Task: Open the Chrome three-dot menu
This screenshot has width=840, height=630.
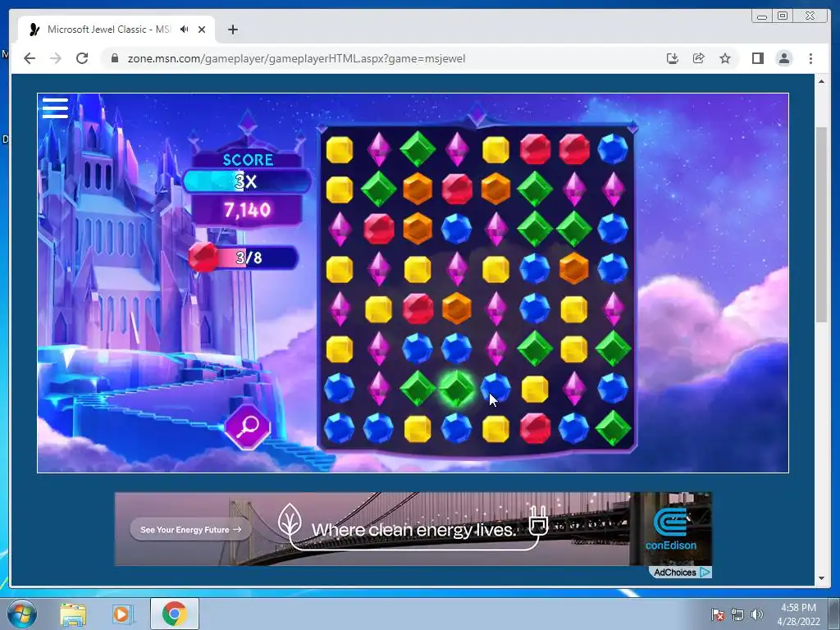Action: click(810, 58)
